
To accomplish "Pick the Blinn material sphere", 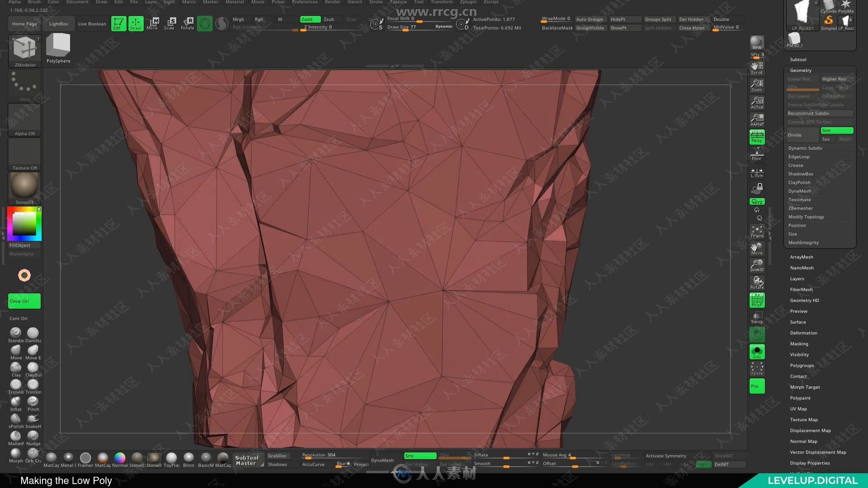I will [189, 460].
